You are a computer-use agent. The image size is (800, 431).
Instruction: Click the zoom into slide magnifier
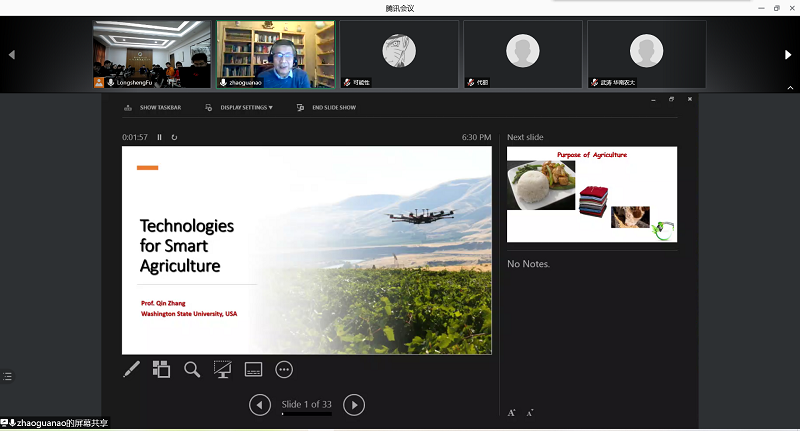coord(192,369)
